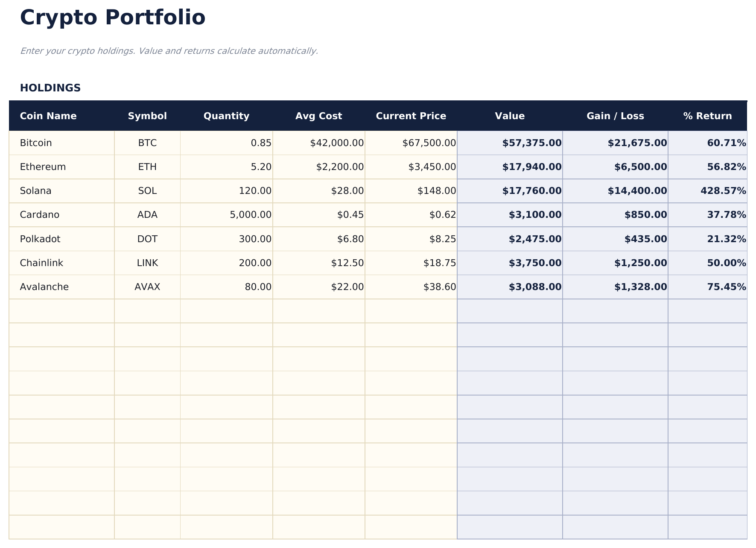Click the first empty Coin Name cell

click(x=62, y=311)
